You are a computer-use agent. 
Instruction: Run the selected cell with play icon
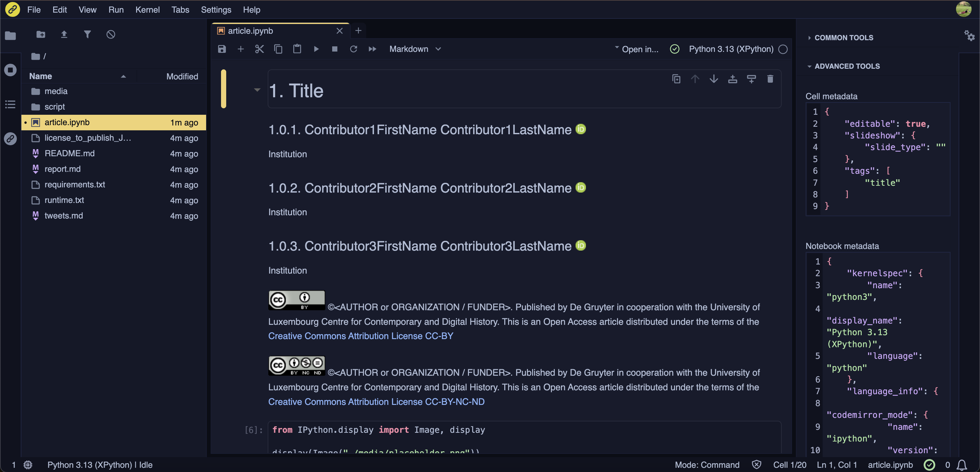(x=316, y=49)
